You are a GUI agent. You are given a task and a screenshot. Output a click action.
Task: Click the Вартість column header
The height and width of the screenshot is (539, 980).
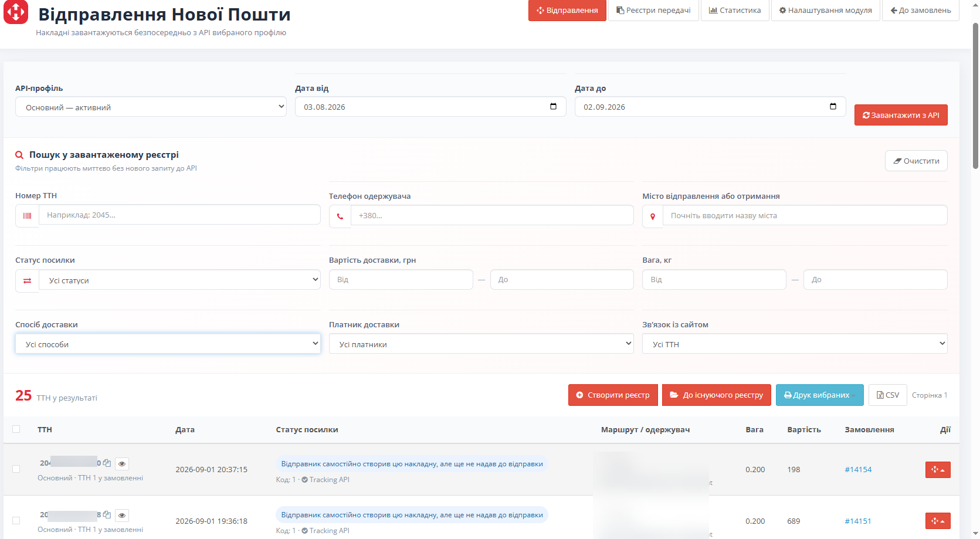tap(804, 430)
